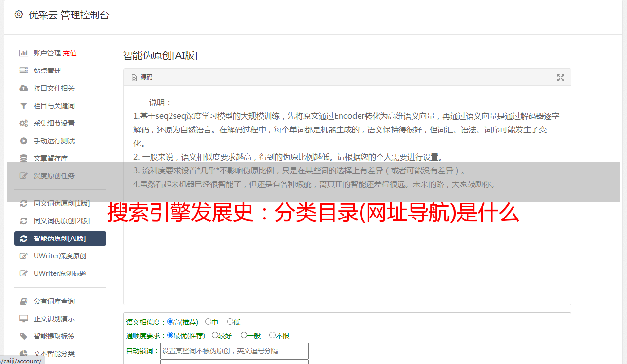The height and width of the screenshot is (364, 627).
Task: Click inside the rich text editor area
Action: tap(347, 195)
